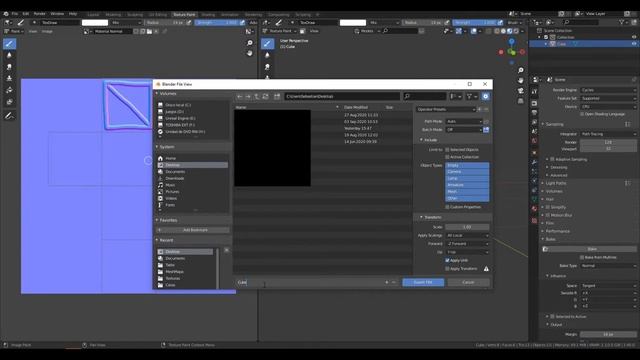640x360 pixels.
Task: Click the white brush color swatch in image editor
Action: tap(95, 23)
